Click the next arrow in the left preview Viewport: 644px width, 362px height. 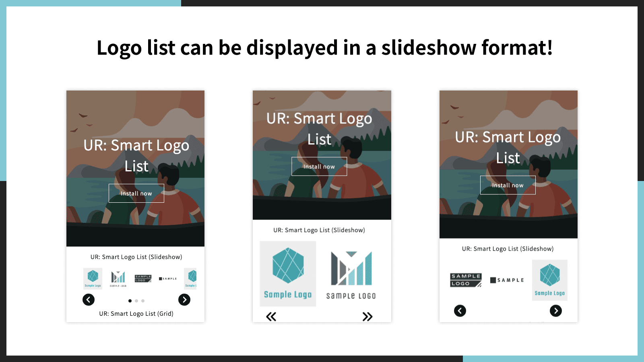tap(184, 300)
